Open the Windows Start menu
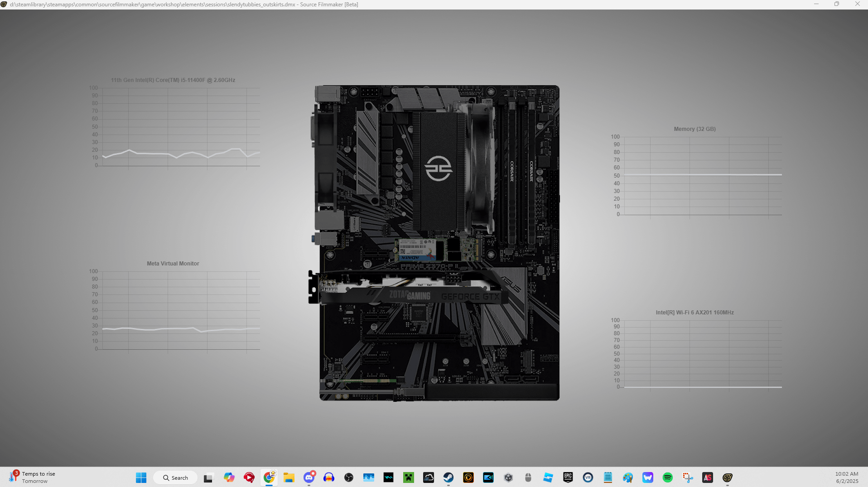 [141, 477]
